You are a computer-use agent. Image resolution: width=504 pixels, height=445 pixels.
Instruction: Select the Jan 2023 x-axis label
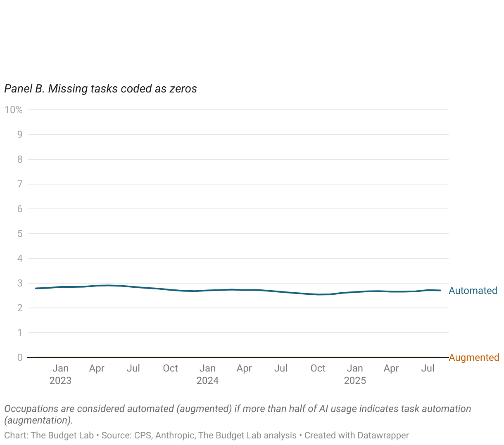pyautogui.click(x=60, y=374)
